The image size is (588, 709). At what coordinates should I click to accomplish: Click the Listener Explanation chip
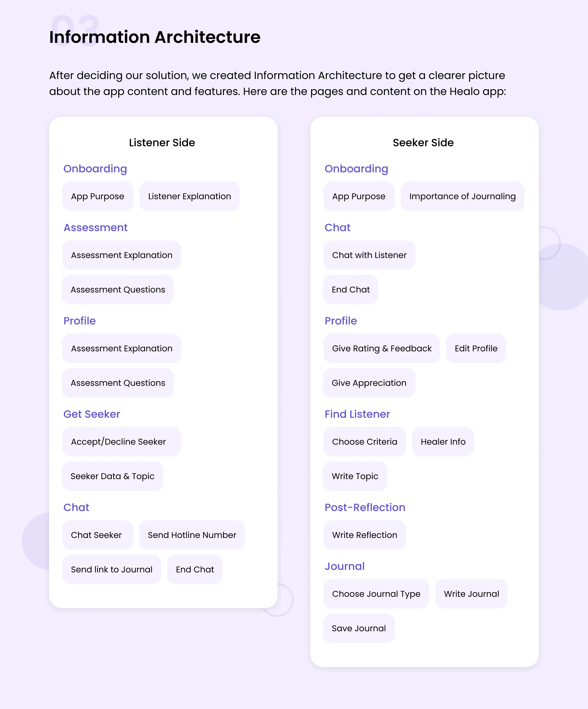(x=189, y=196)
